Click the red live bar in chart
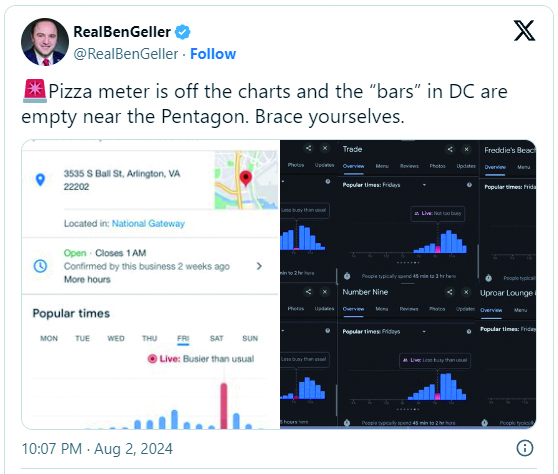Viewport: 558px width, 474px height. pos(224,406)
